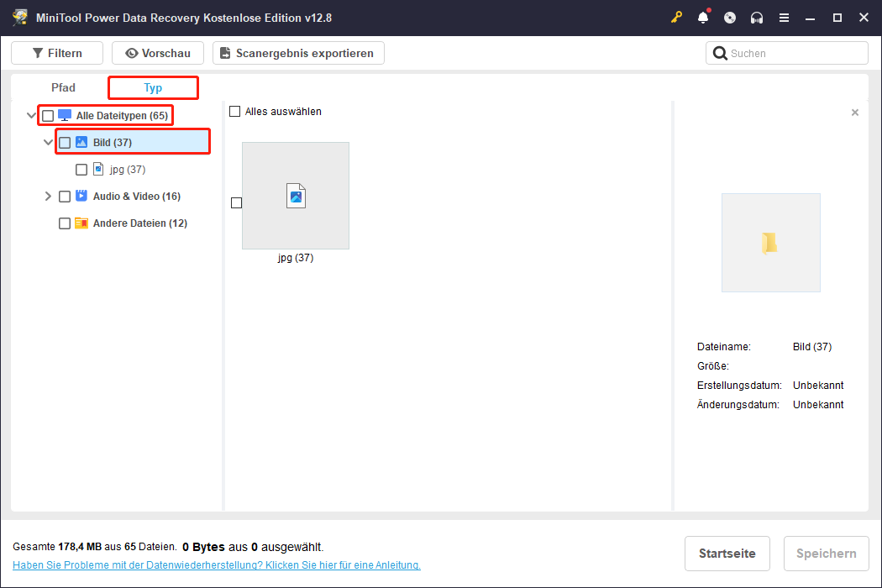Viewport: 882px width, 588px height.
Task: Expand the Audio & Video category
Action: point(48,196)
